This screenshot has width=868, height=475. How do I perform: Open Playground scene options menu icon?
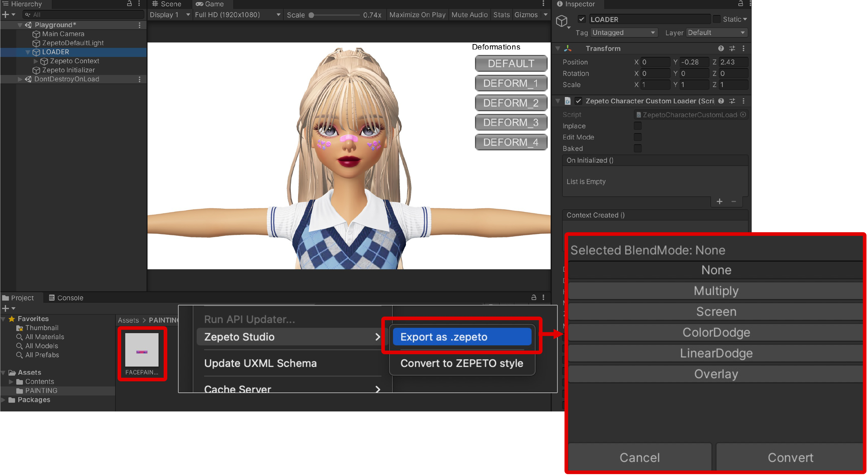[x=140, y=25]
